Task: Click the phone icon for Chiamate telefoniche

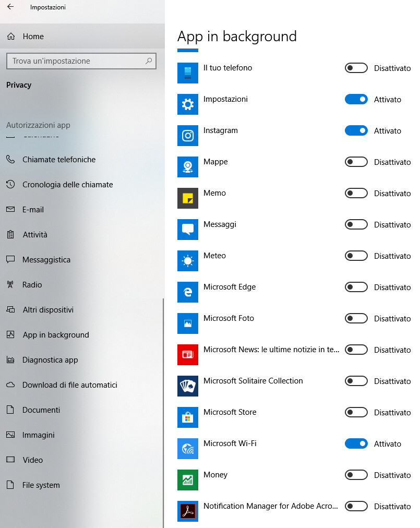Action: (10, 159)
